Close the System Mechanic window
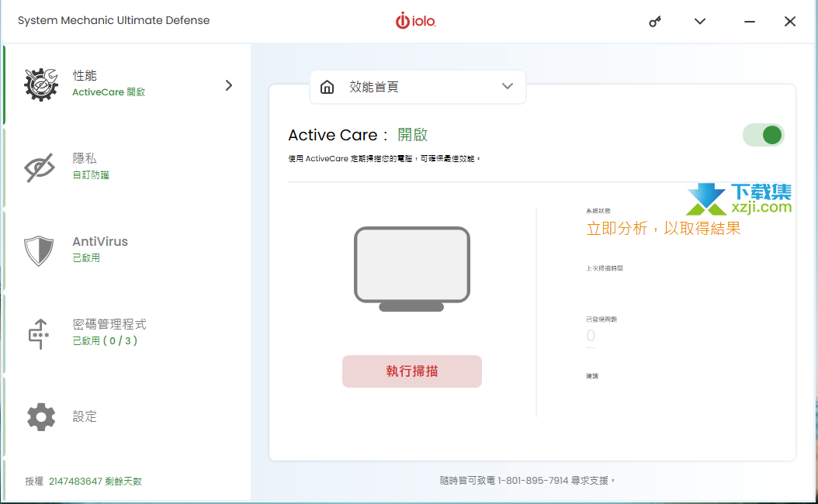 coord(790,22)
